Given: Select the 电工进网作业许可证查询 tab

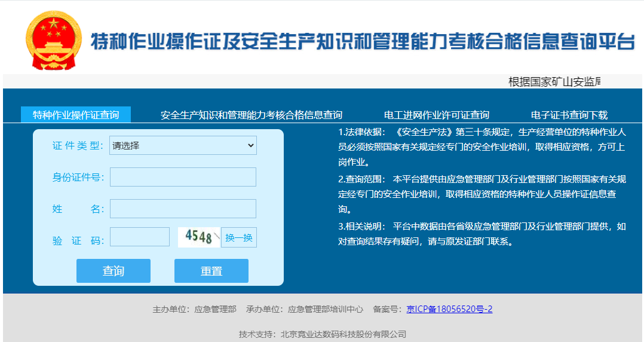Looking at the screenshot, I should coord(437,115).
